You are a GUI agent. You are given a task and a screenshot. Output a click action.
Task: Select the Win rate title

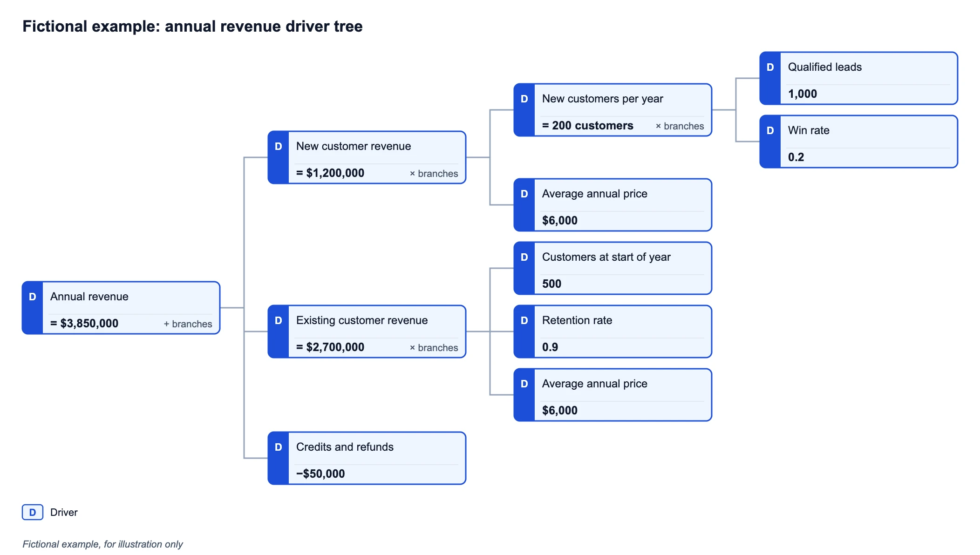809,130
